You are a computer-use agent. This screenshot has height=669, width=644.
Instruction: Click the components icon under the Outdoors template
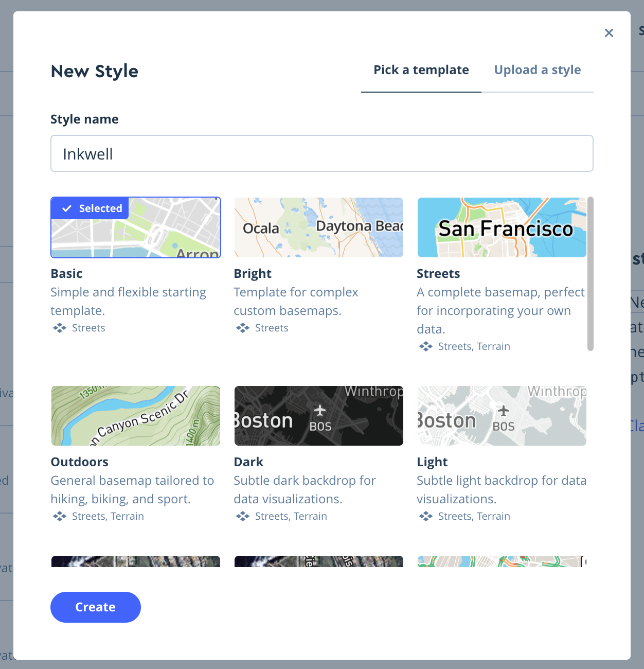tap(58, 516)
